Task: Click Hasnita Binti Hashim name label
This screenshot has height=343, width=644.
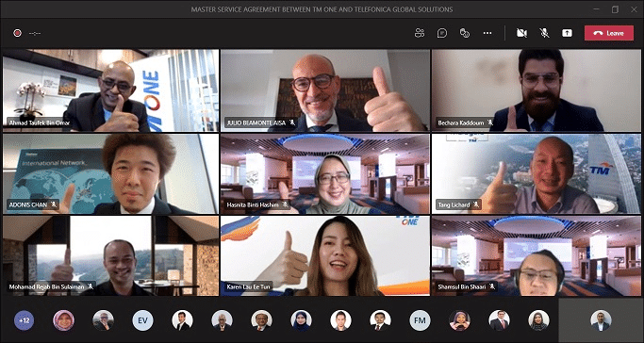Action: pos(253,204)
